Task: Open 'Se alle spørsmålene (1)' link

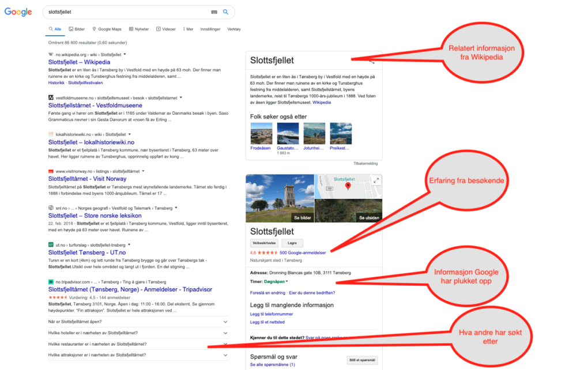Action: [273, 364]
